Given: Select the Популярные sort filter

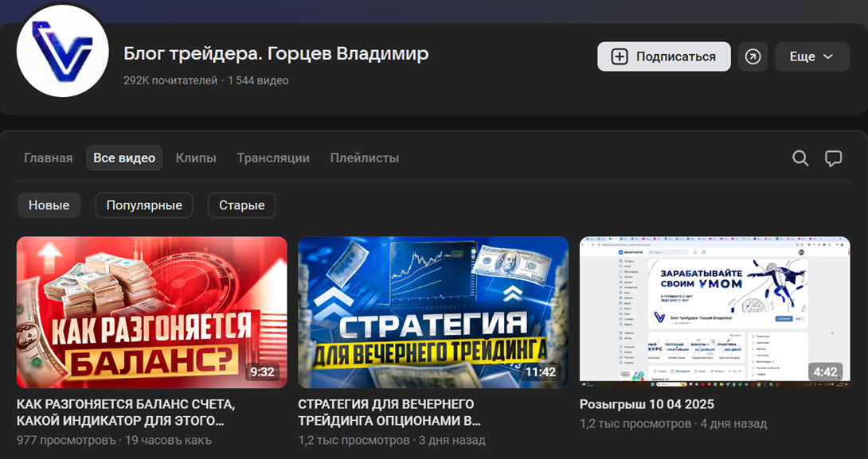Looking at the screenshot, I should 144,205.
